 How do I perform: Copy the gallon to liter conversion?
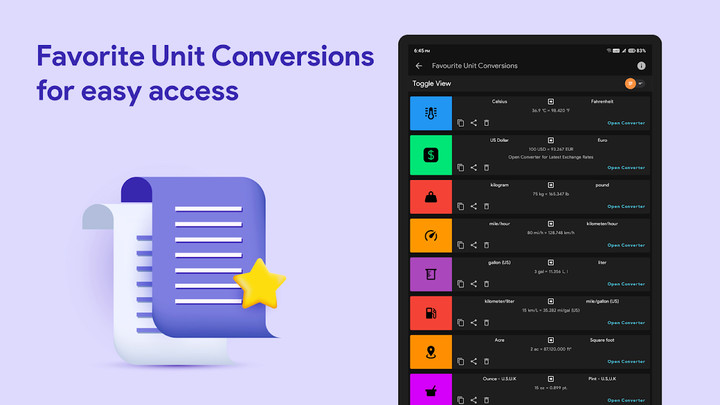click(x=461, y=284)
